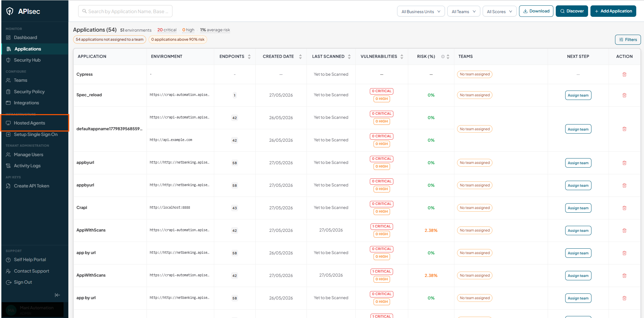Open the All Teams dropdown
This screenshot has height=318, width=644.
464,11
